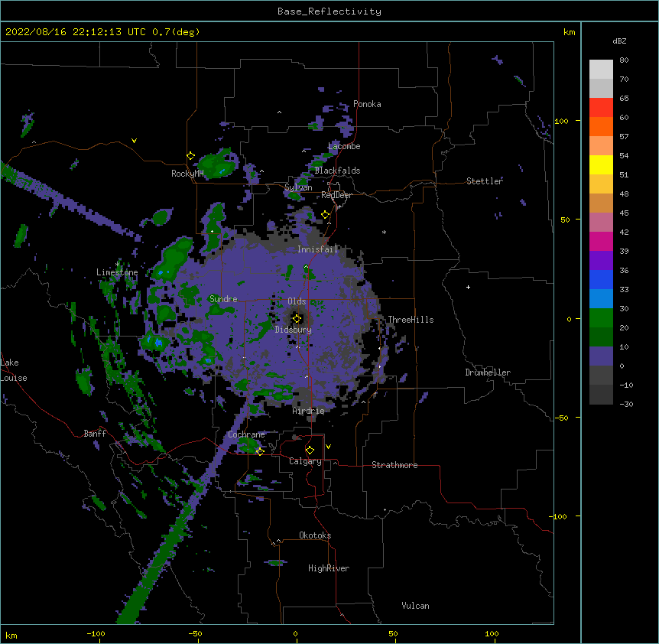Click the Okotoks city label

[x=315, y=535]
